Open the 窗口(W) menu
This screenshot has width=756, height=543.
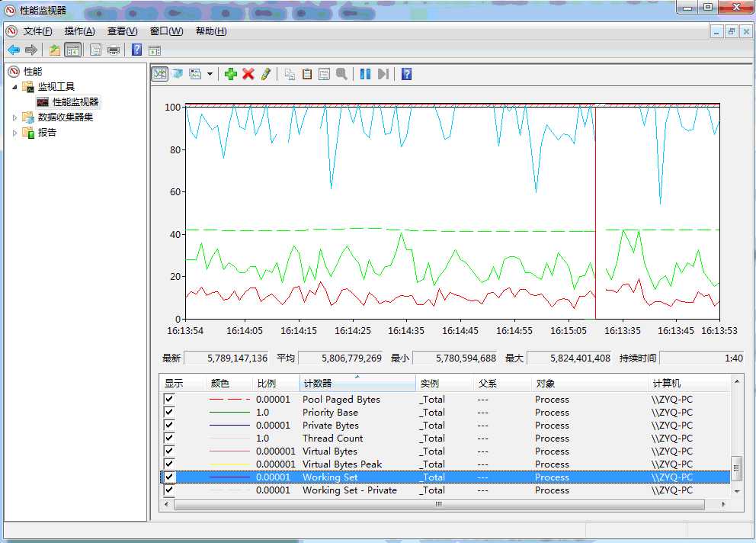(x=166, y=31)
